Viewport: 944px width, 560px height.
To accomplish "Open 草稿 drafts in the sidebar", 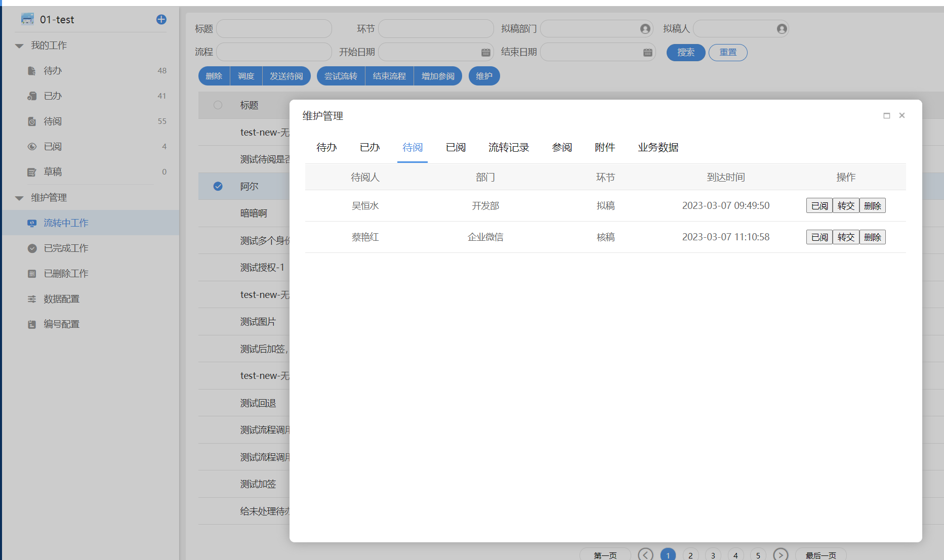I will (53, 172).
